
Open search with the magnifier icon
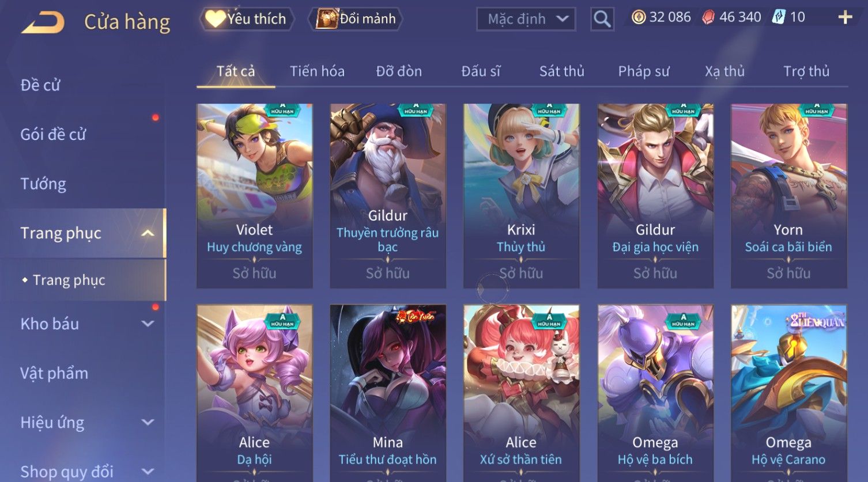click(602, 19)
